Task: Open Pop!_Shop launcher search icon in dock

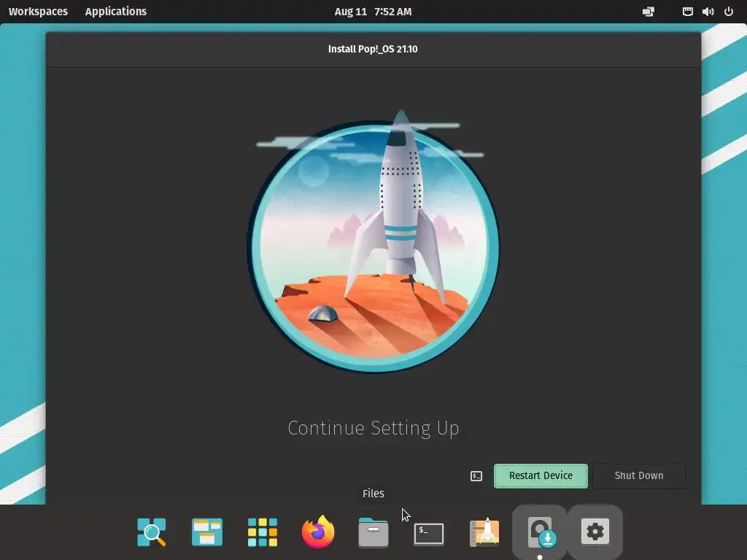Action: coord(152,532)
